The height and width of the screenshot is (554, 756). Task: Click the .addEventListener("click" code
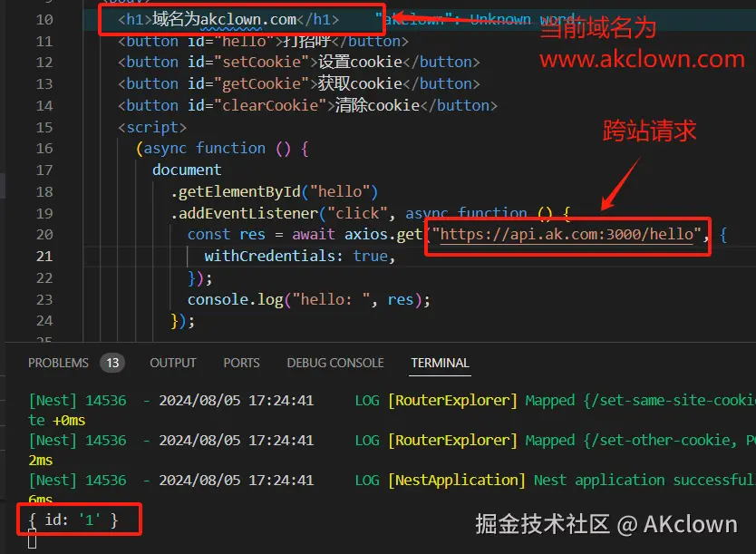279,213
